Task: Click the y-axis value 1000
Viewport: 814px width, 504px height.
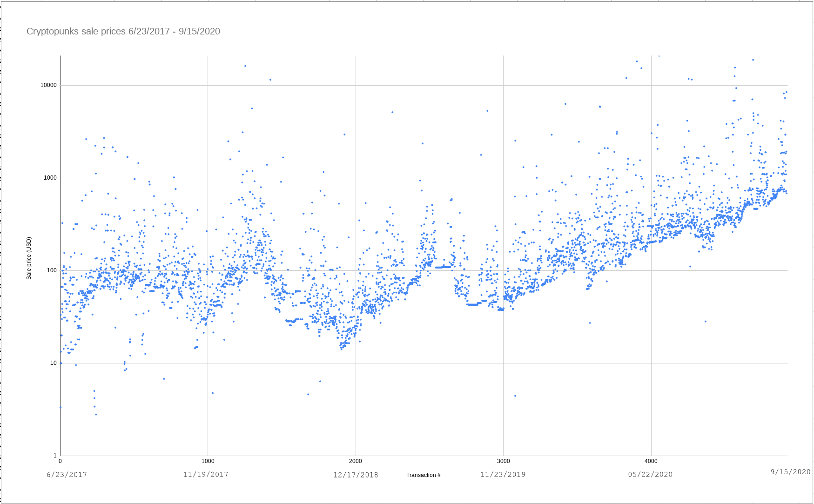Action: pyautogui.click(x=50, y=178)
